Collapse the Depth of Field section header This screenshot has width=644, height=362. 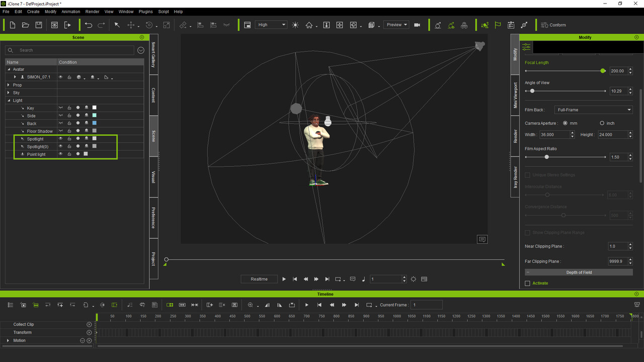[x=579, y=273]
